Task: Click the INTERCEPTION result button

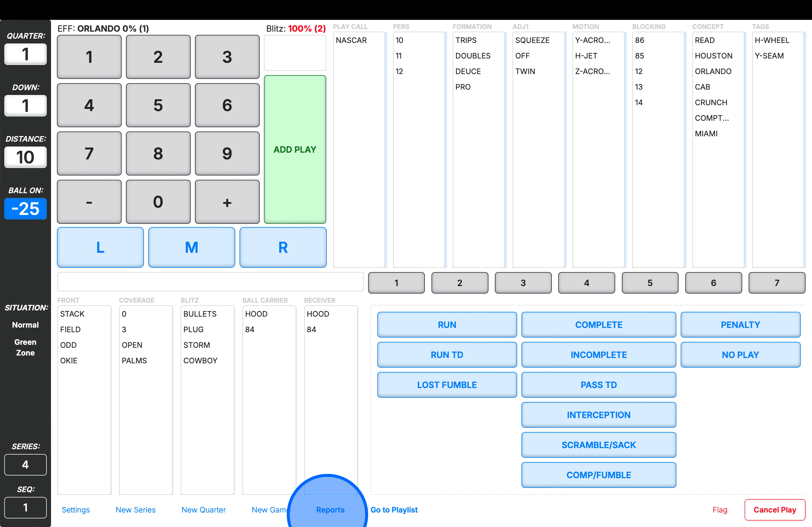Action: click(599, 415)
